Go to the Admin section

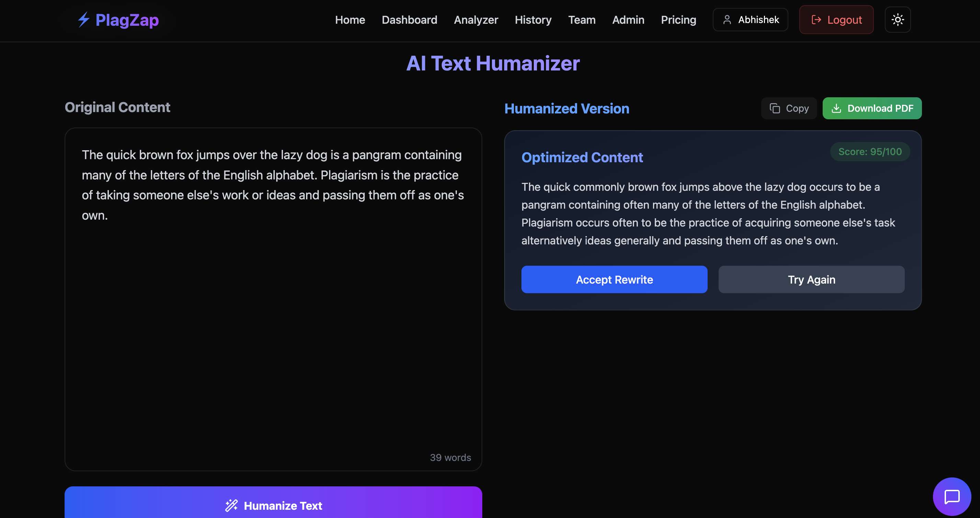pos(628,20)
